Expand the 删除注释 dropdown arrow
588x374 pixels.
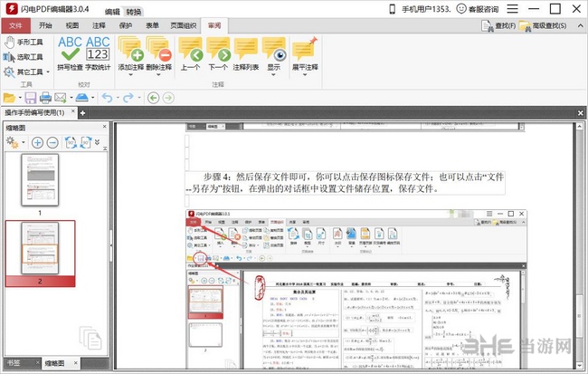click(x=158, y=75)
